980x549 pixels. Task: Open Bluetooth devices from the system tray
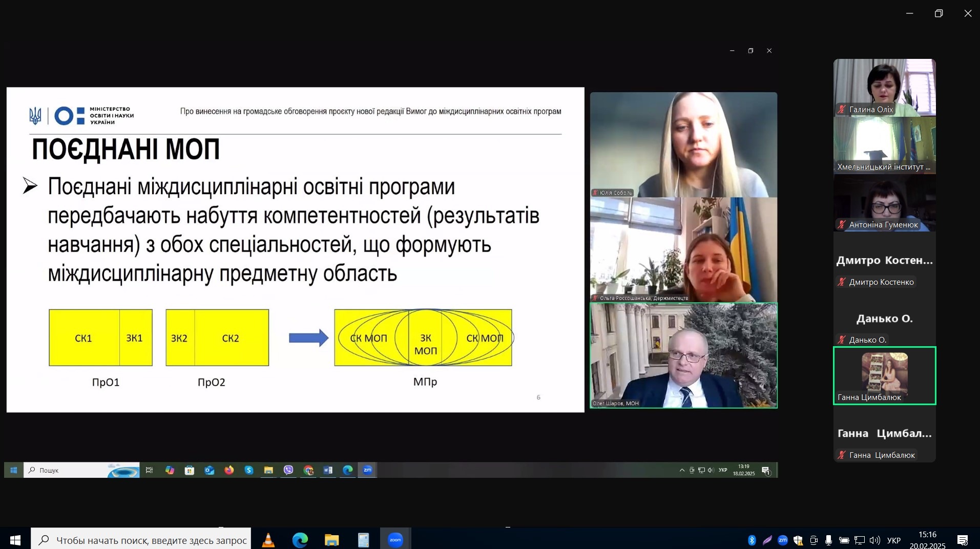pyautogui.click(x=752, y=540)
